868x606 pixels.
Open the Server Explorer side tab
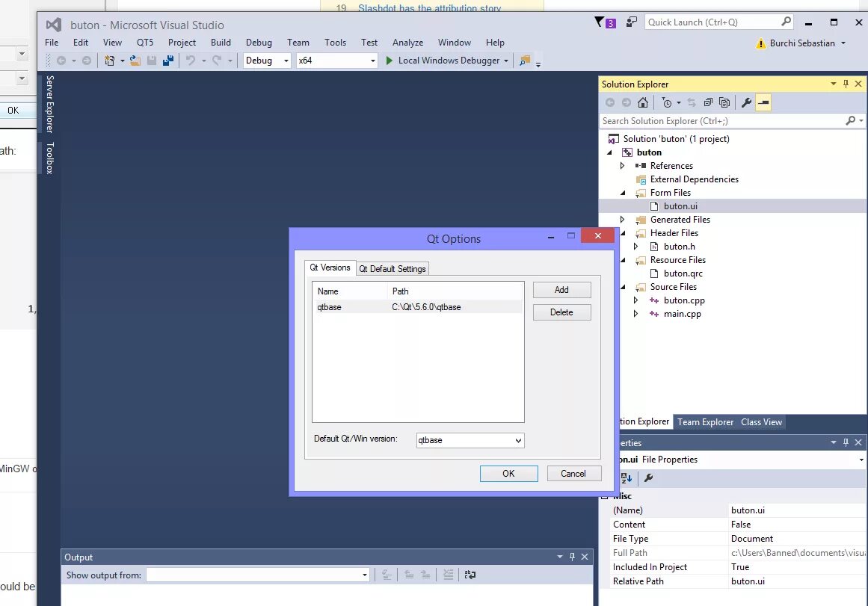tap(50, 104)
